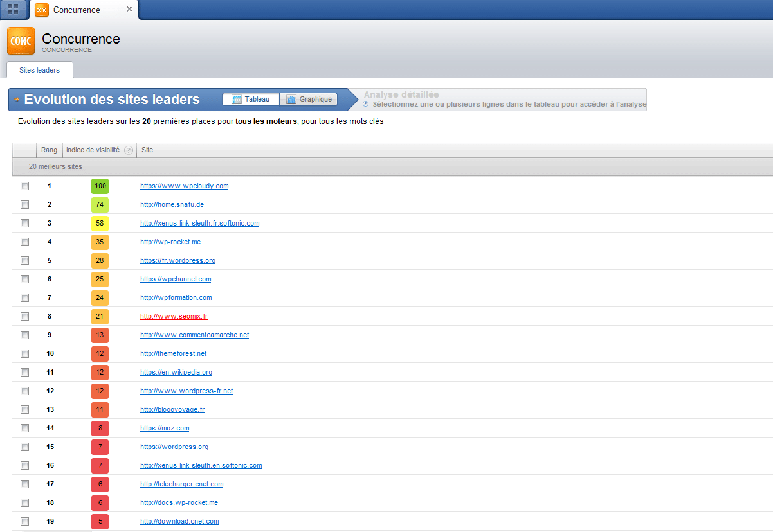The width and height of the screenshot is (773, 532).
Task: Tick the checkbox for wp-rocket.me row
Action: [x=24, y=242]
